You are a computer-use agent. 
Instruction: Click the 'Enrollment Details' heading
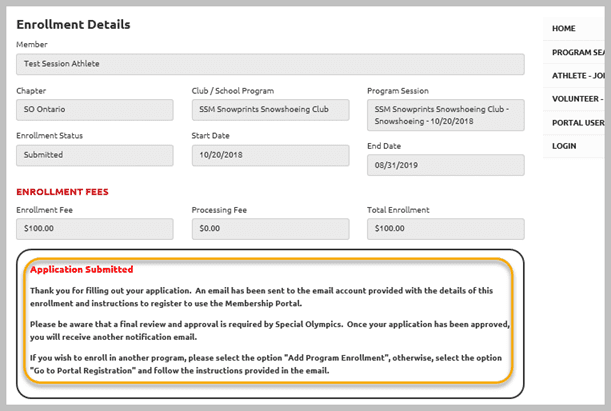[x=73, y=25]
